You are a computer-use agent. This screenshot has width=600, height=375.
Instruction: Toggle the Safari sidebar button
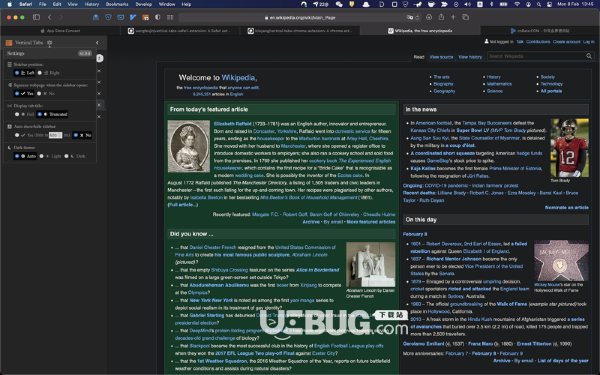pos(36,17)
